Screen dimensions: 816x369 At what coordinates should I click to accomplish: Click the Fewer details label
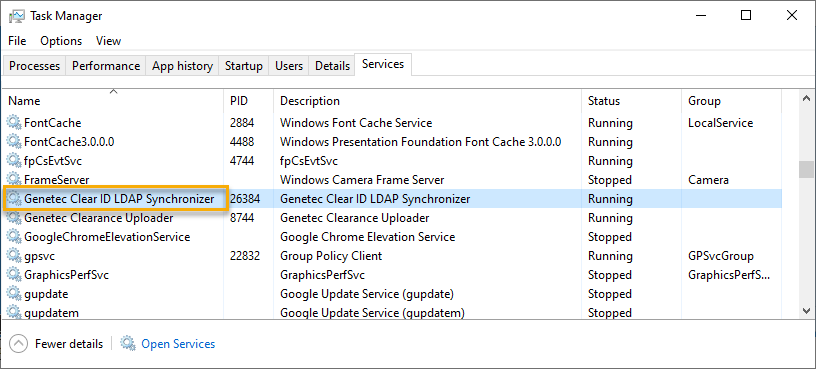[x=69, y=344]
